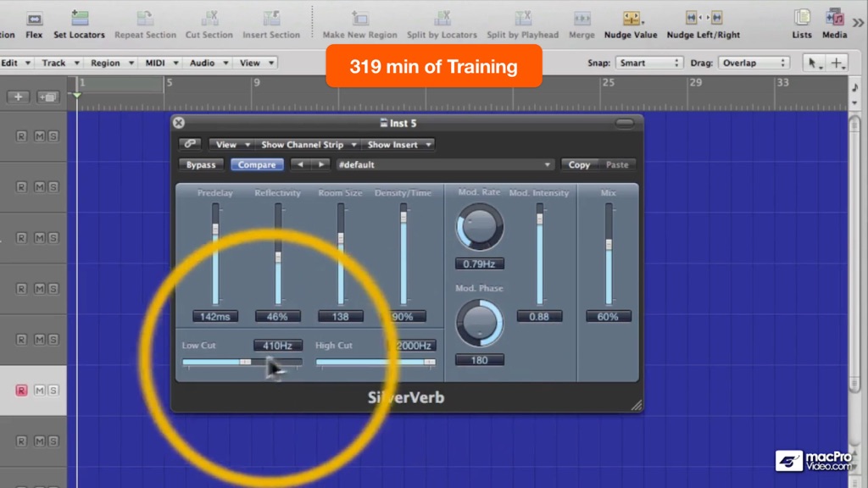
Task: Open the Show Insert dropdown
Action: coord(398,144)
